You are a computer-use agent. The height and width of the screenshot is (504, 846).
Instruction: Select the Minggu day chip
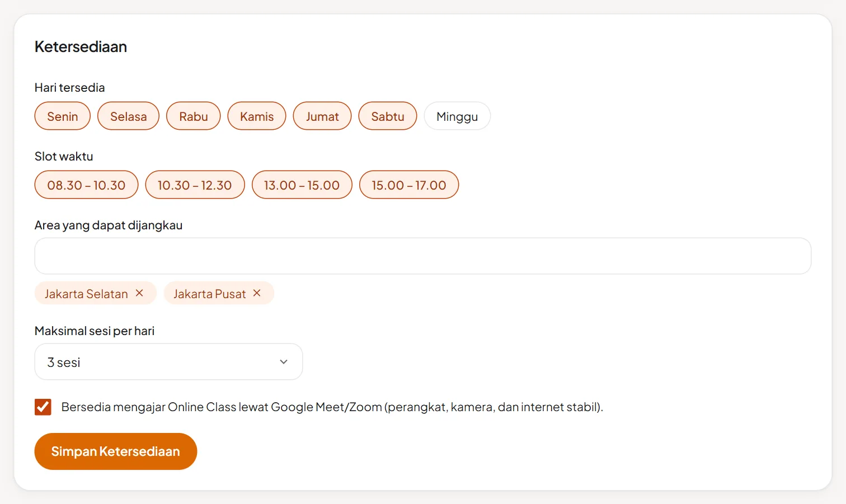pos(457,116)
